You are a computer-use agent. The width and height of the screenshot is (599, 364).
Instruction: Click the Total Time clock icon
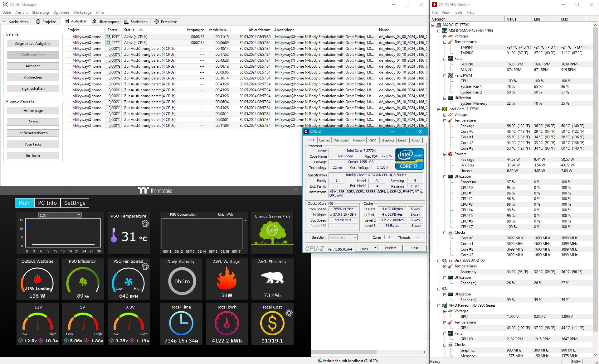click(181, 323)
